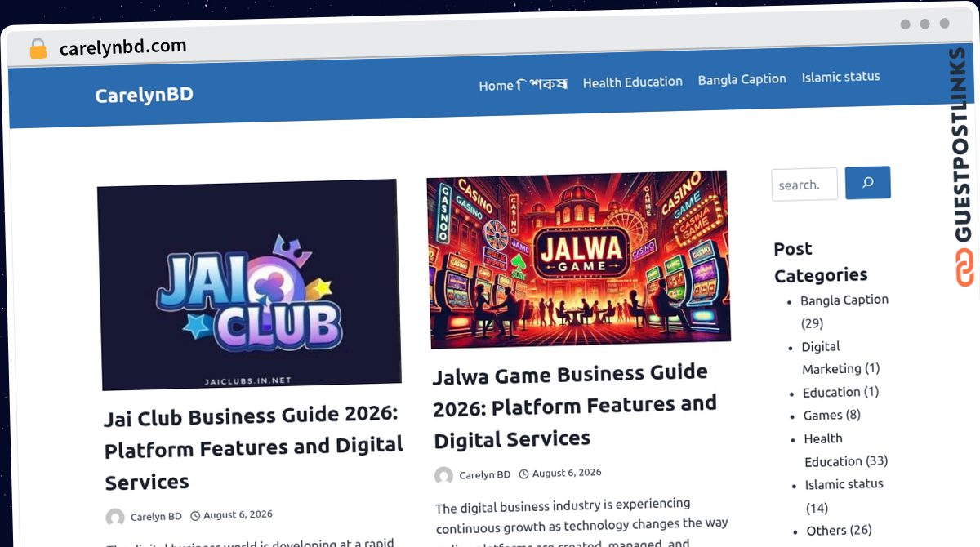The height and width of the screenshot is (547, 980).
Task: Open Digital Marketing category in sidebar
Action: point(831,358)
